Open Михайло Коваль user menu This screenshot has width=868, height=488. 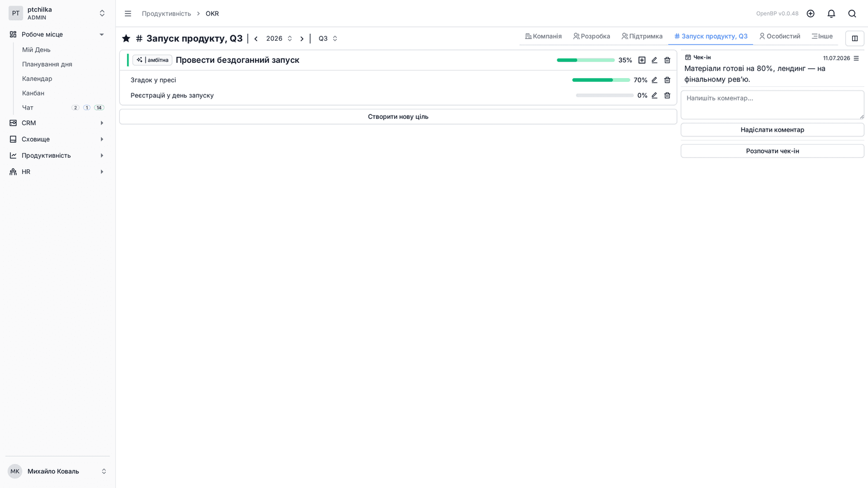click(58, 471)
